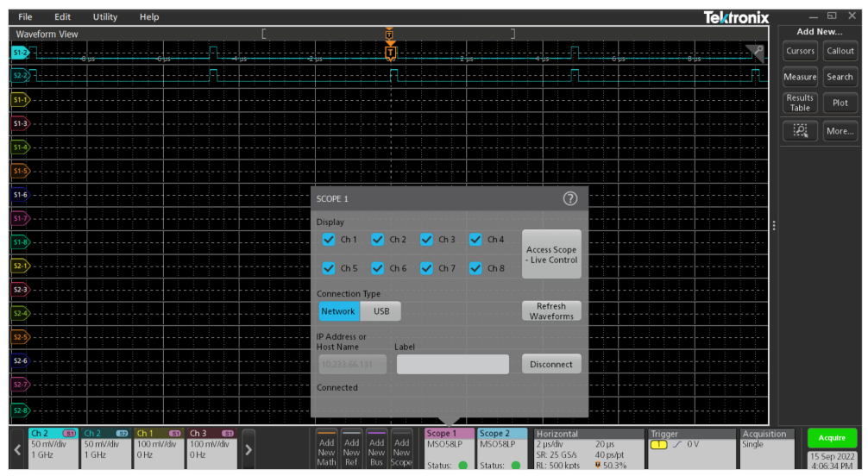The height and width of the screenshot is (476, 868).
Task: Click Refresh Waveforms button
Action: click(551, 311)
